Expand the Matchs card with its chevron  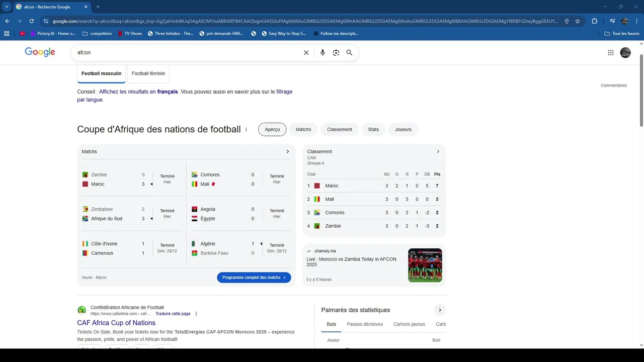click(x=288, y=151)
